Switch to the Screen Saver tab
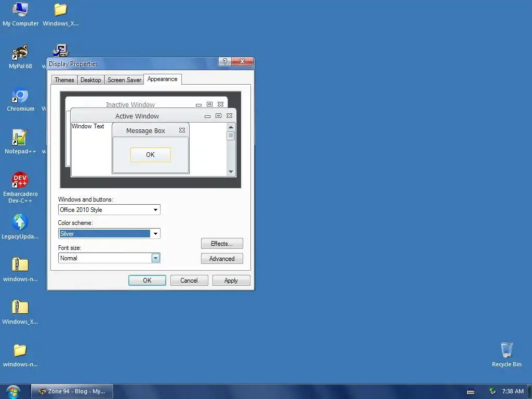The width and height of the screenshot is (532, 399). coord(124,80)
